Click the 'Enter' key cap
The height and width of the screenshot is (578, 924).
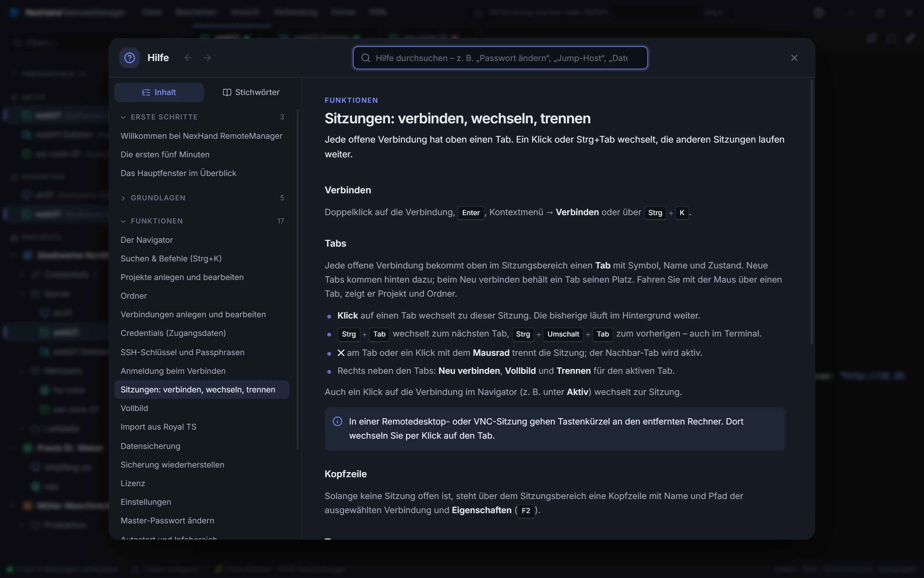tap(471, 213)
